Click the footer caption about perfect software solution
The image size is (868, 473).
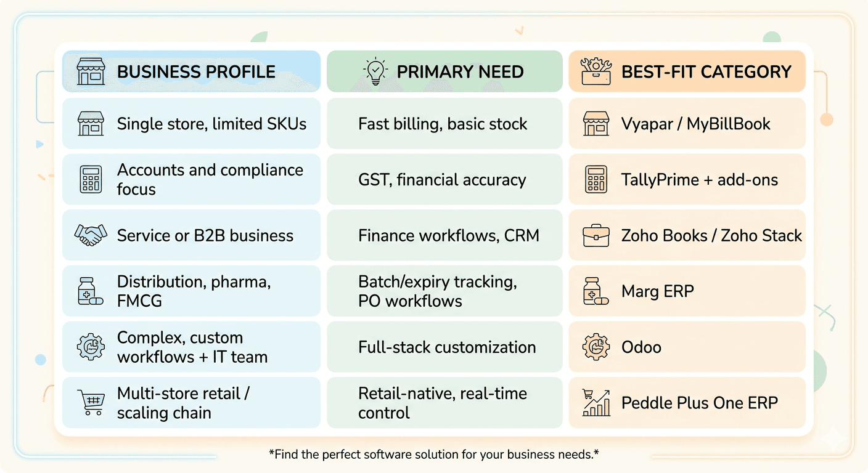434,455
